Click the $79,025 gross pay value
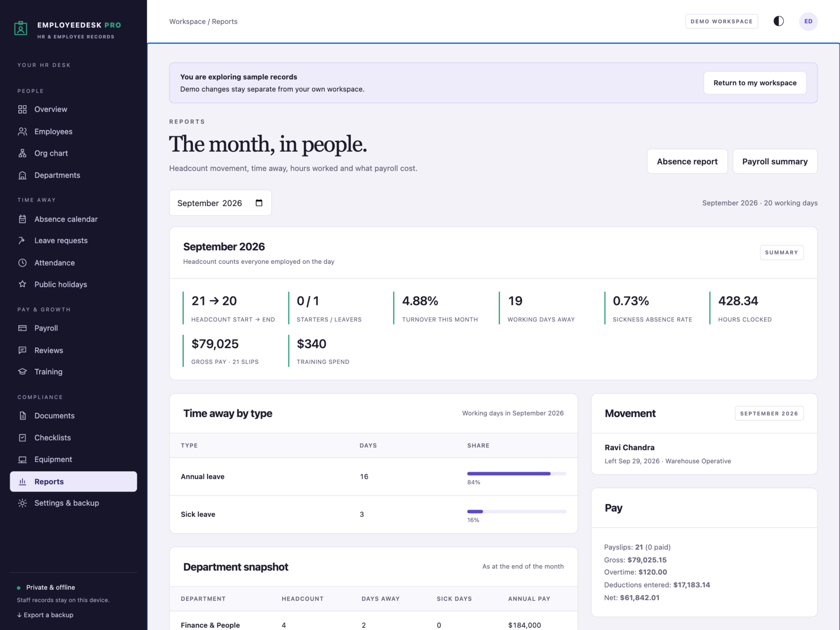The image size is (840, 630). coord(215,343)
